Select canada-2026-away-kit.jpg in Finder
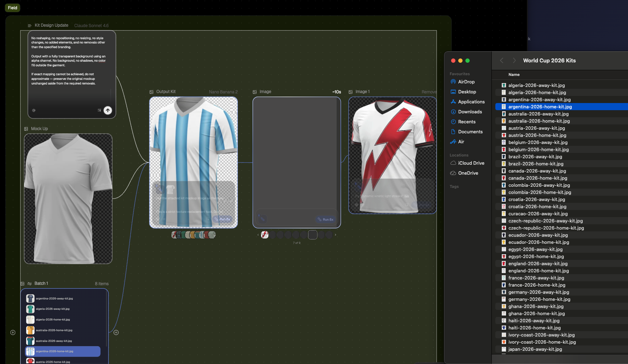The image size is (628, 364). pyautogui.click(x=562, y=171)
